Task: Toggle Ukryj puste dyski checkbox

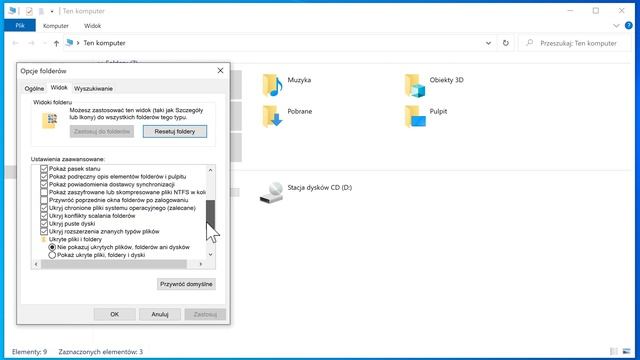Action: coord(44,224)
